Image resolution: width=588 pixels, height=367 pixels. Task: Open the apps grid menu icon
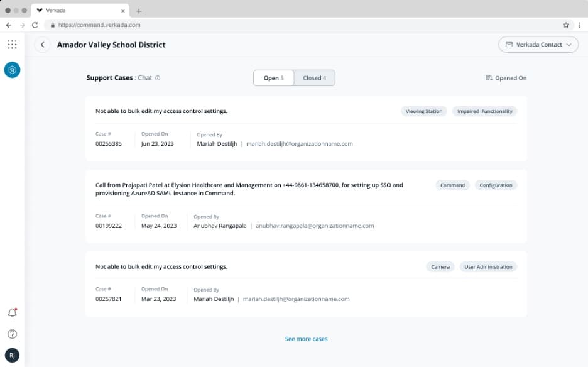point(12,45)
